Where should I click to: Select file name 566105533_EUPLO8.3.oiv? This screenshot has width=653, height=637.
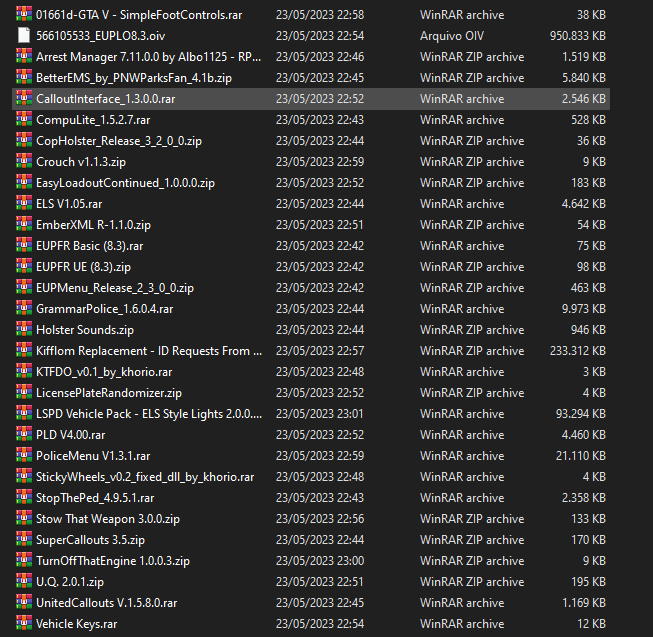101,36
